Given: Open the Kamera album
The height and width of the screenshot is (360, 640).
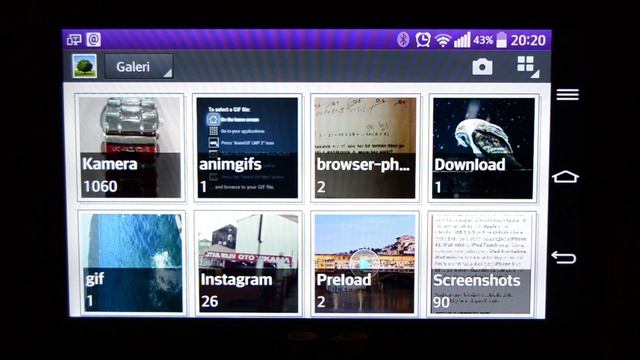Looking at the screenshot, I should coord(131,147).
